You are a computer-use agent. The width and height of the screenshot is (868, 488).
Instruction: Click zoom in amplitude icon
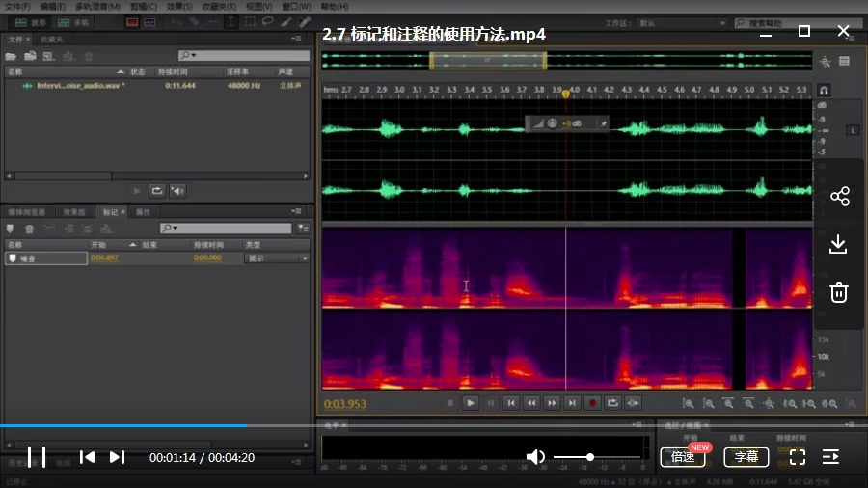click(688, 404)
